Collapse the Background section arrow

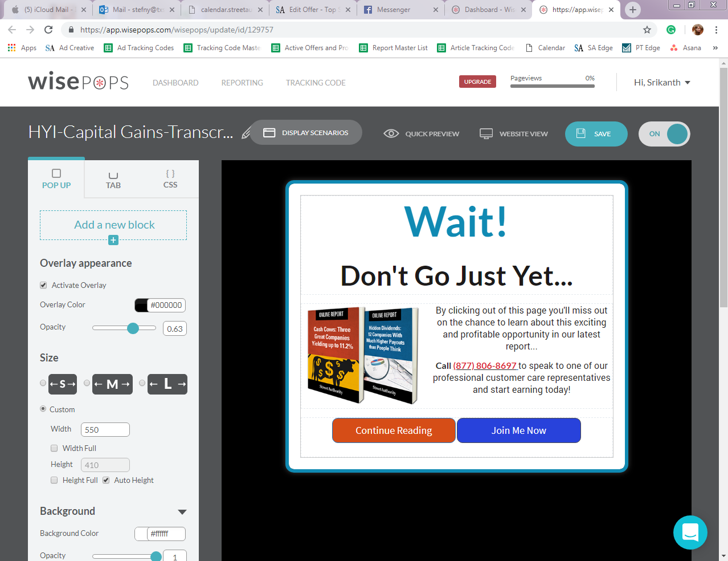click(182, 512)
